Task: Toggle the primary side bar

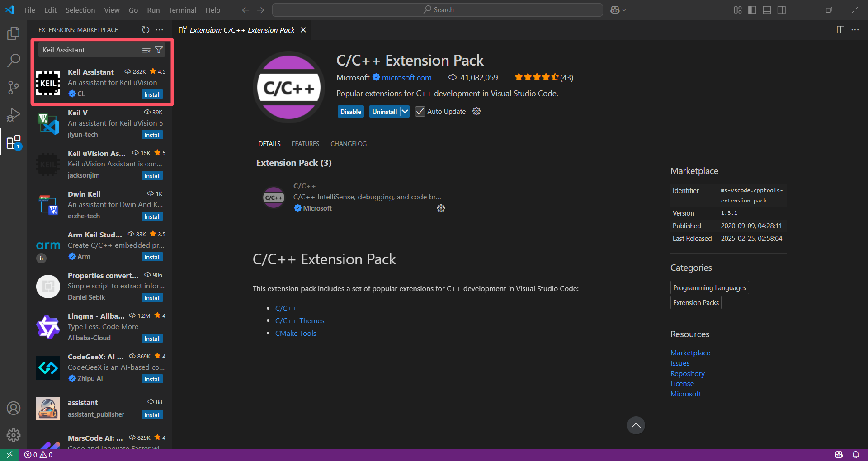Action: [x=752, y=10]
